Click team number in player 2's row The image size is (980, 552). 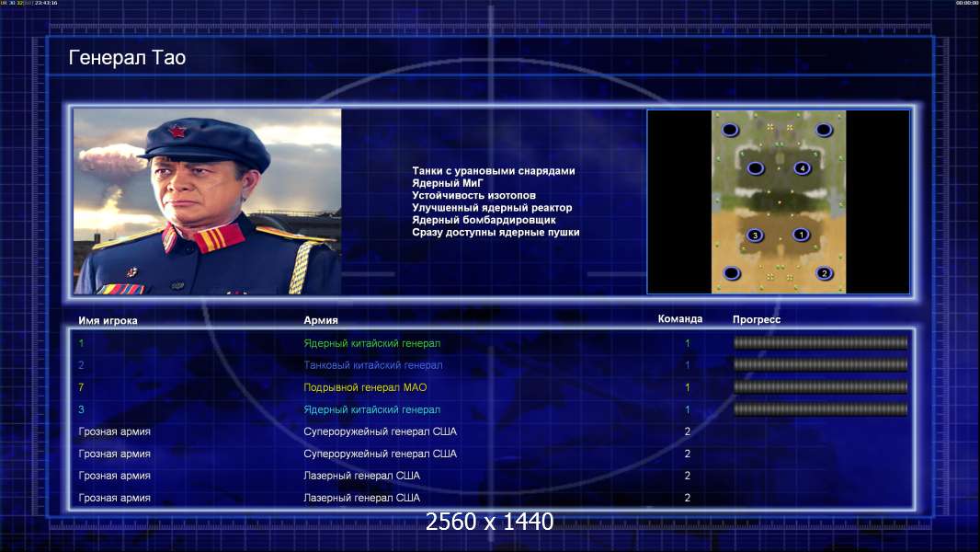pyautogui.click(x=688, y=365)
